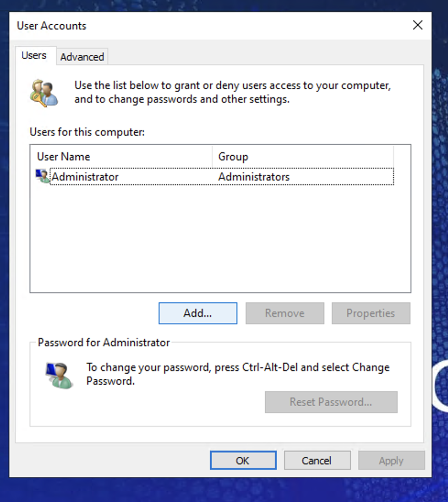Screen dimensions: 448x502
Task: Select the Administrator user row
Action: [x=214, y=176]
